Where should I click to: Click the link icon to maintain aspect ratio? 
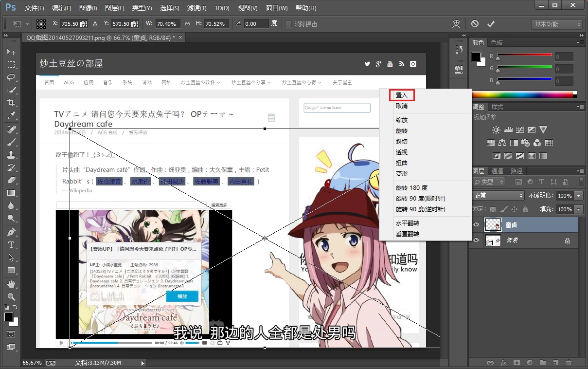tap(187, 24)
